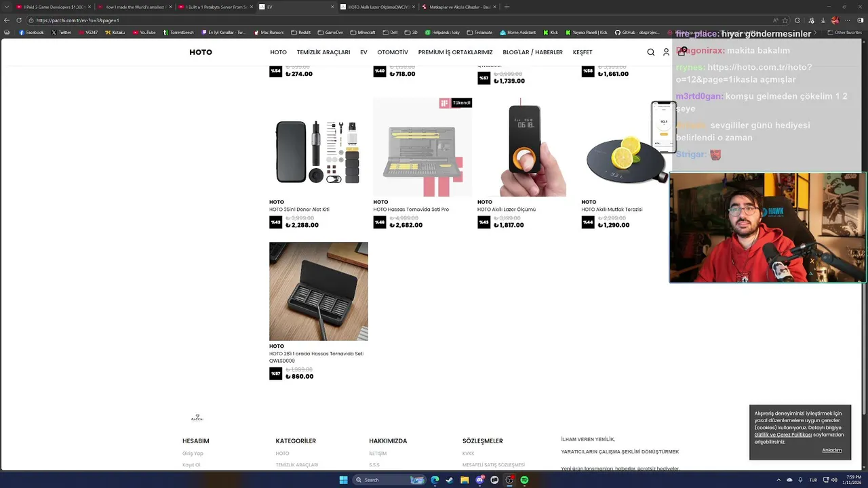Open the Twitter bookmark
The height and width of the screenshot is (488, 868).
pos(62,32)
